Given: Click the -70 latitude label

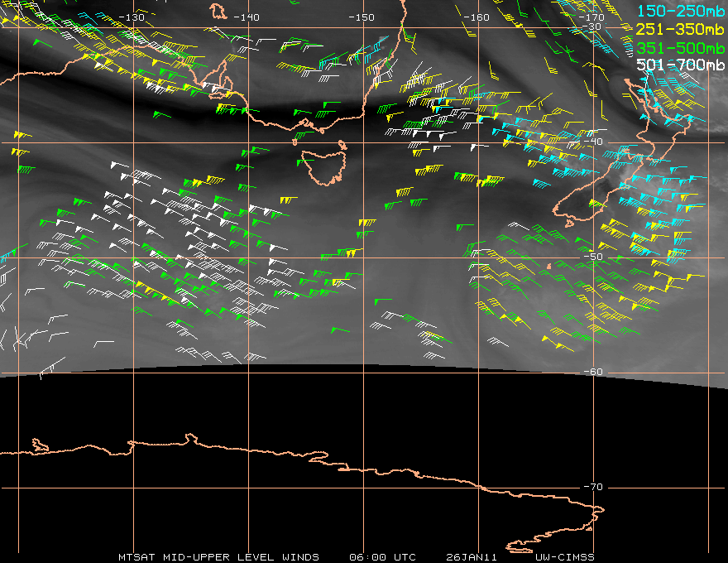Looking at the screenshot, I should tap(592, 487).
